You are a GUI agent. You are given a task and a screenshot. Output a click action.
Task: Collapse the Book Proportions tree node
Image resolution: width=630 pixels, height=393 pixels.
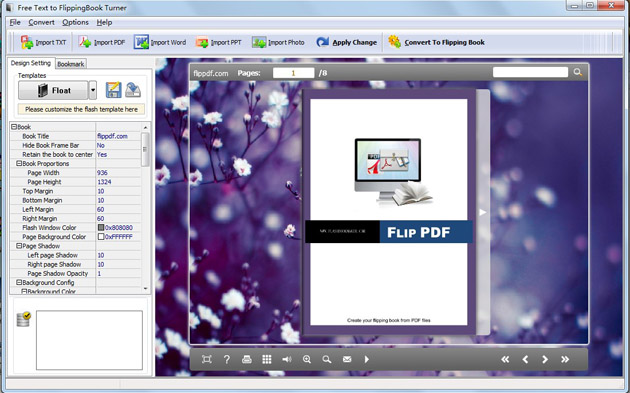(x=19, y=164)
